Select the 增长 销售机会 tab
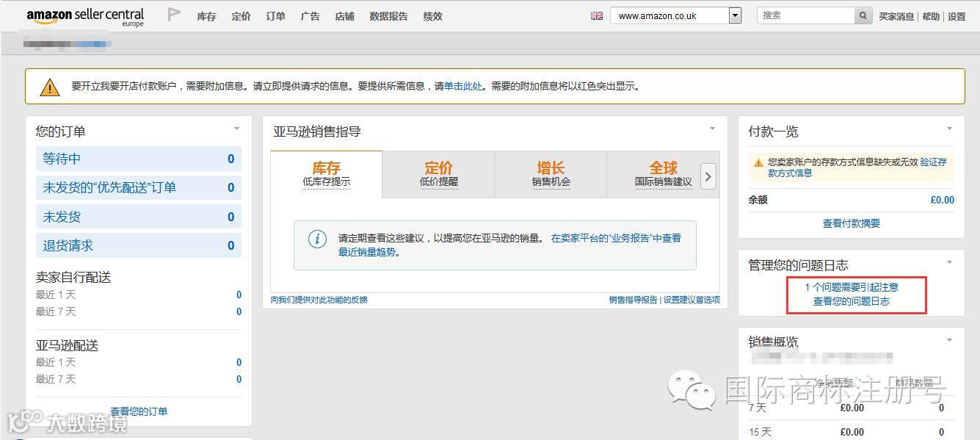The height and width of the screenshot is (440, 980). [x=551, y=175]
